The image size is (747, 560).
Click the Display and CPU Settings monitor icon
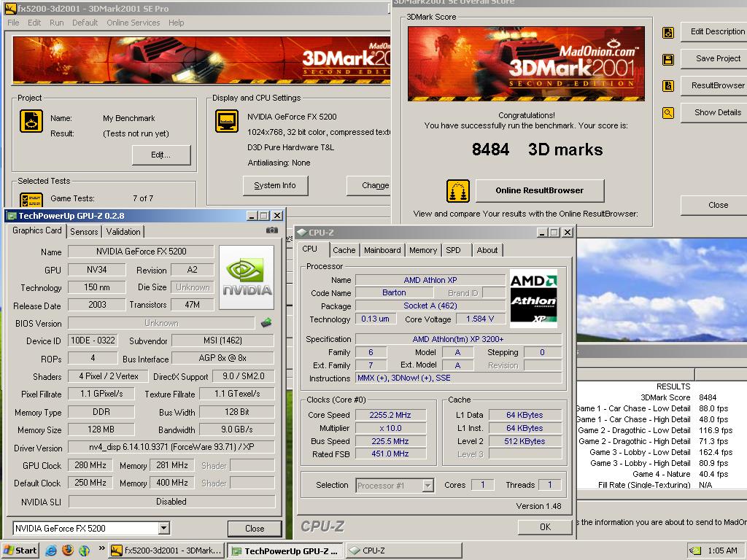pos(227,121)
